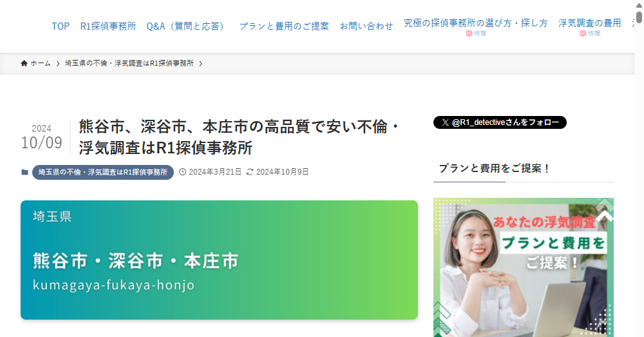Open the あなたの浮気調査 banner image
This screenshot has width=644, height=337.
click(x=523, y=267)
